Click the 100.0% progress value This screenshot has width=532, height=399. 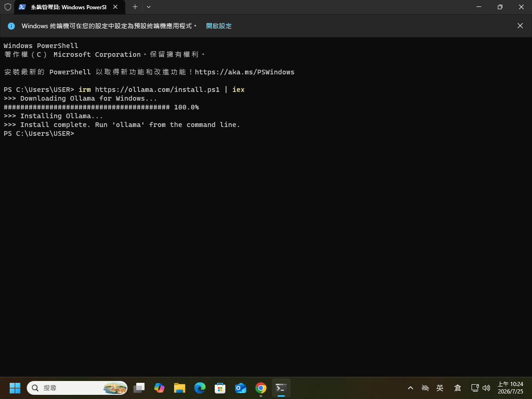[x=186, y=107]
